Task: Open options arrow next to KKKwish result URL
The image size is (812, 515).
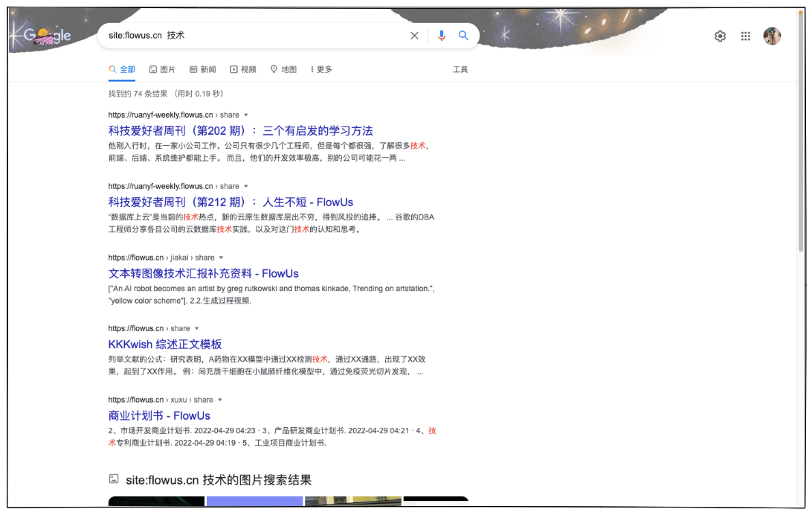Action: point(199,328)
